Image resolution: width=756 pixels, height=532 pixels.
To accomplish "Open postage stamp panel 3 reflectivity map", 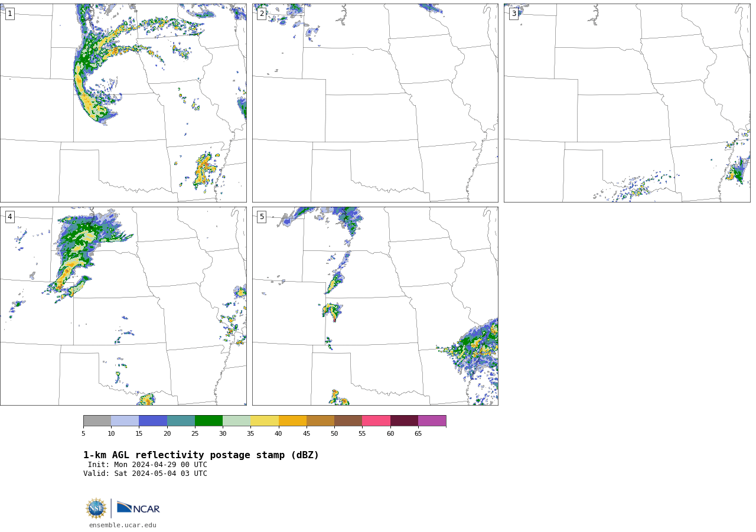I will [x=627, y=103].
